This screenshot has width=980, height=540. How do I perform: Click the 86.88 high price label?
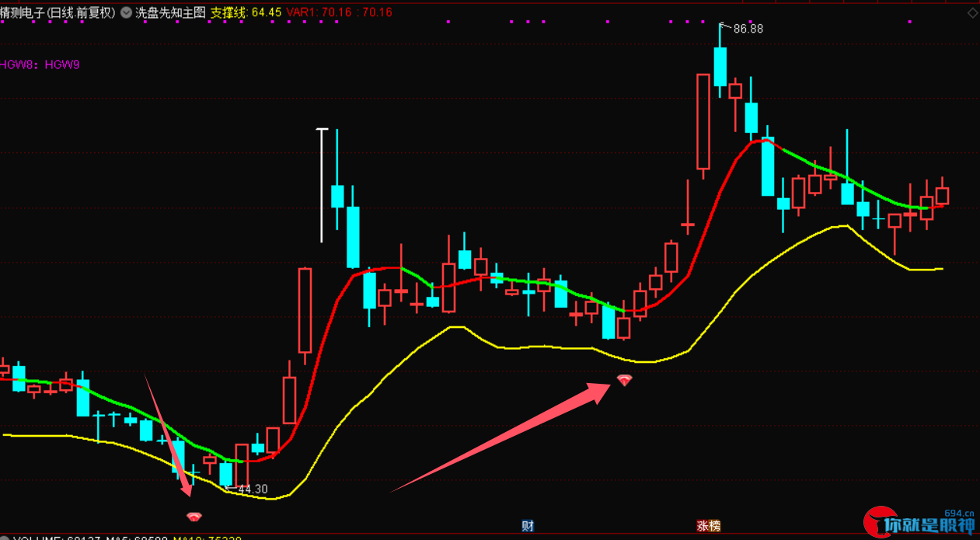click(748, 29)
